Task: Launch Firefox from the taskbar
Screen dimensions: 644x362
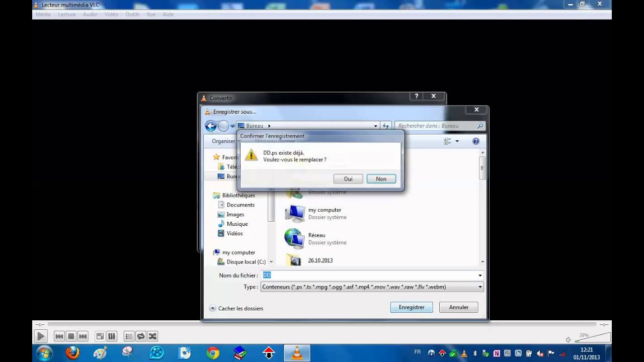Action: click(72, 353)
